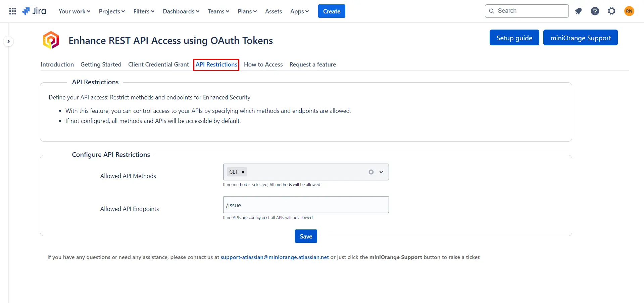
Task: Click the blue Create button
Action: [x=332, y=11]
